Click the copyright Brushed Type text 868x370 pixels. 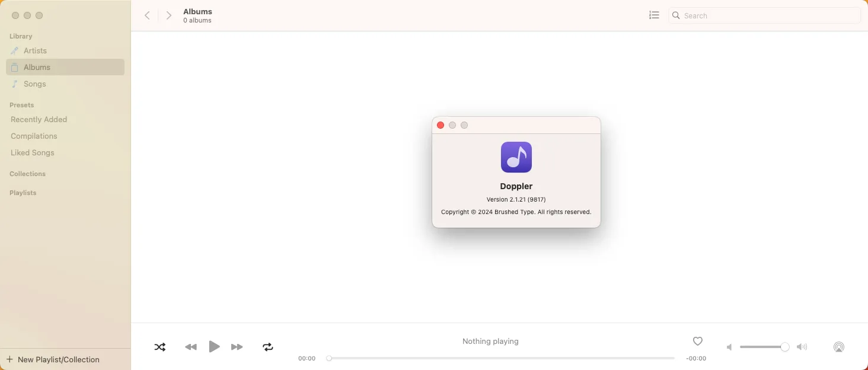coord(516,212)
